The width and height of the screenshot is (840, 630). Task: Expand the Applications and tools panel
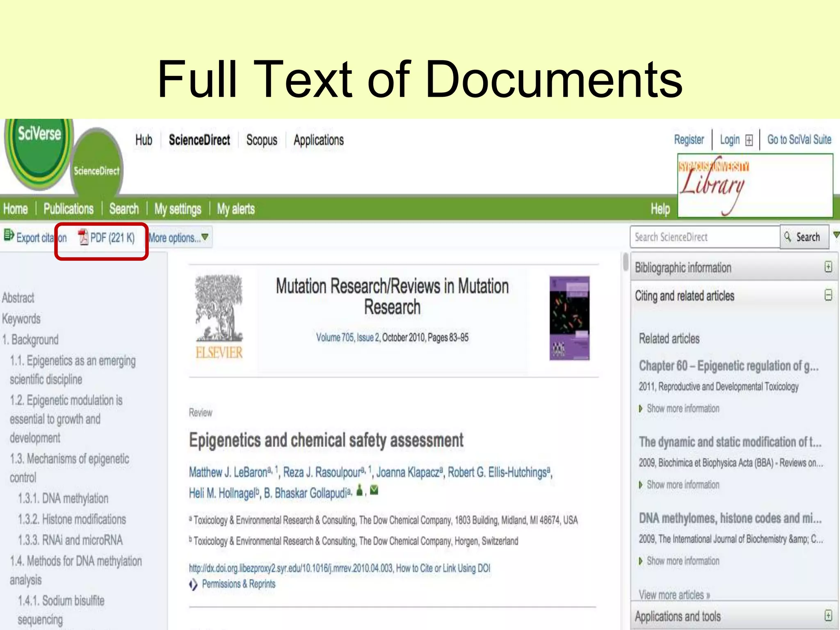(x=828, y=615)
